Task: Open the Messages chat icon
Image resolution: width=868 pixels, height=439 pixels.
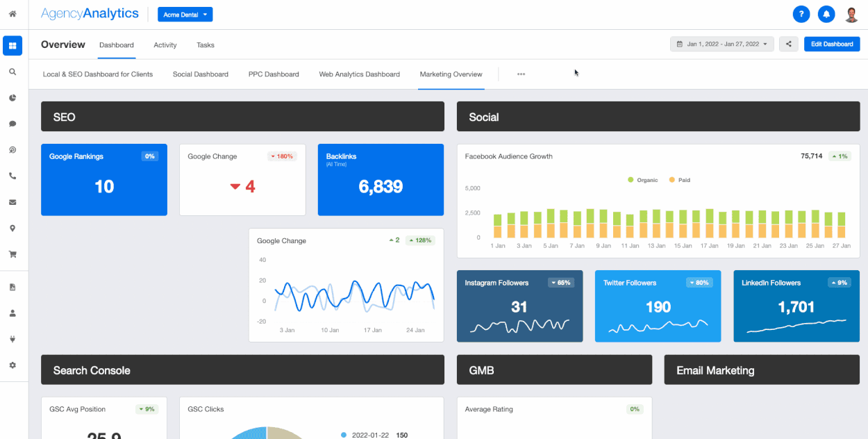Action: pos(12,124)
